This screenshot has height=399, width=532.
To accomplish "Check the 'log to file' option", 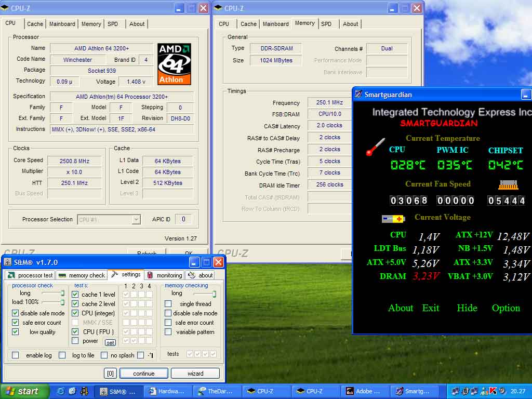I will pyautogui.click(x=62, y=355).
